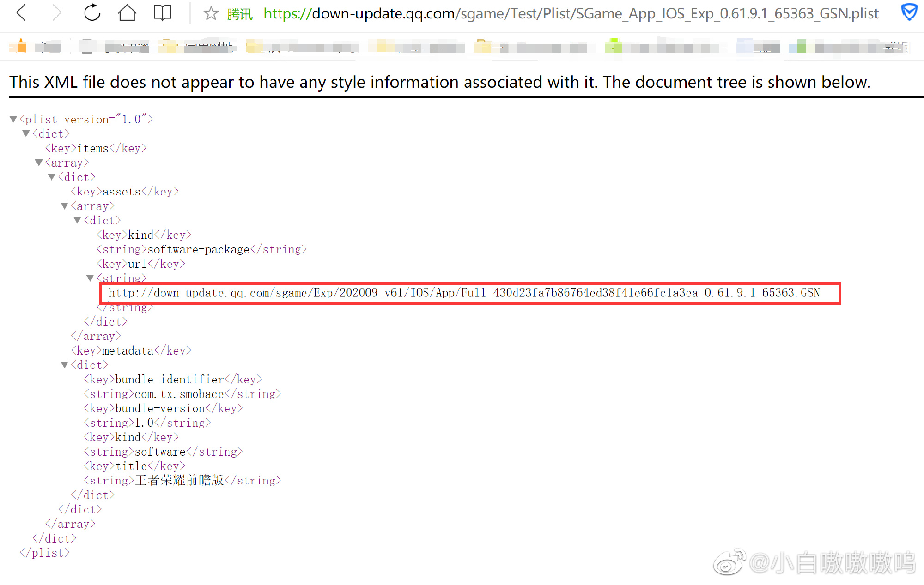Open the green icon bookmark in bar
Viewport: 924px width, 585px height.
tap(614, 46)
